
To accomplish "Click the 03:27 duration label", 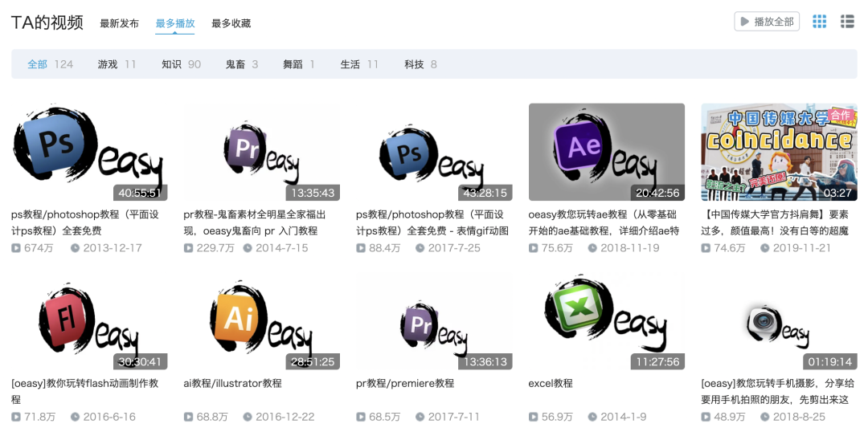I will tap(837, 193).
